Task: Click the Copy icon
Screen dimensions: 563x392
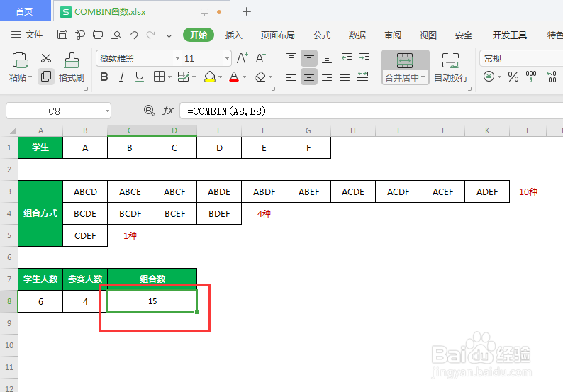Action: click(x=46, y=76)
